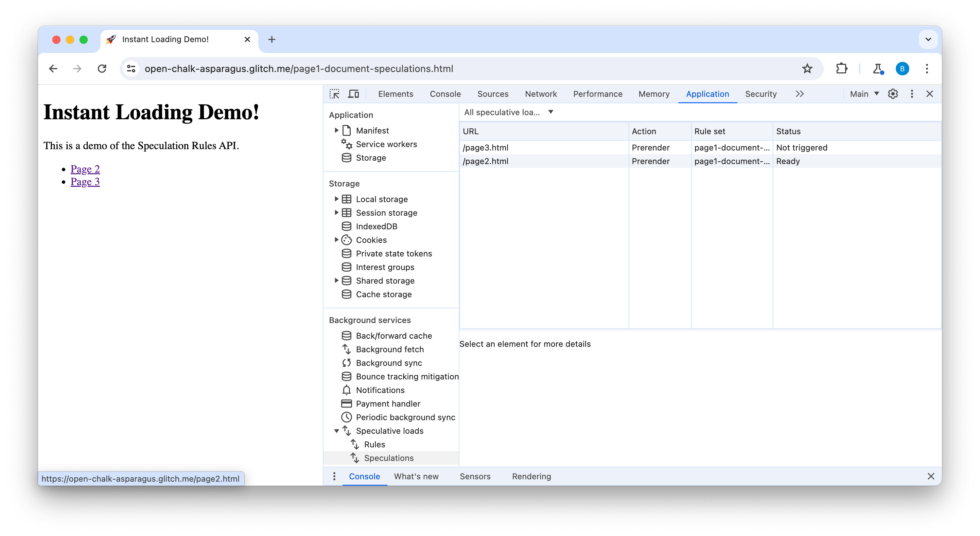Click the Payment handler icon
This screenshot has width=980, height=536.
click(x=347, y=403)
